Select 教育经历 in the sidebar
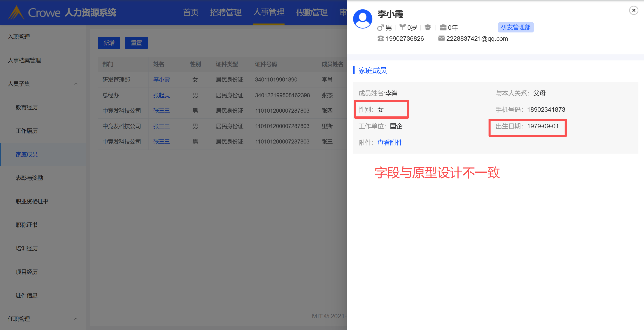 pyautogui.click(x=26, y=107)
